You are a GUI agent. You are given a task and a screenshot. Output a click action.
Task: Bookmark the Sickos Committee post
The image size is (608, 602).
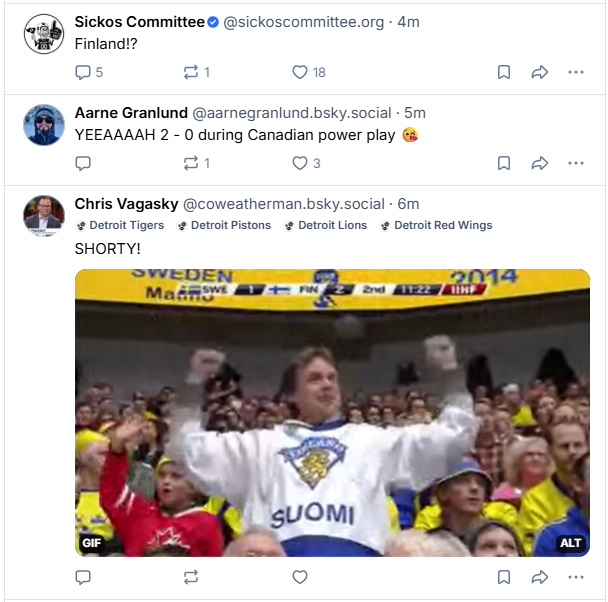pyautogui.click(x=505, y=72)
